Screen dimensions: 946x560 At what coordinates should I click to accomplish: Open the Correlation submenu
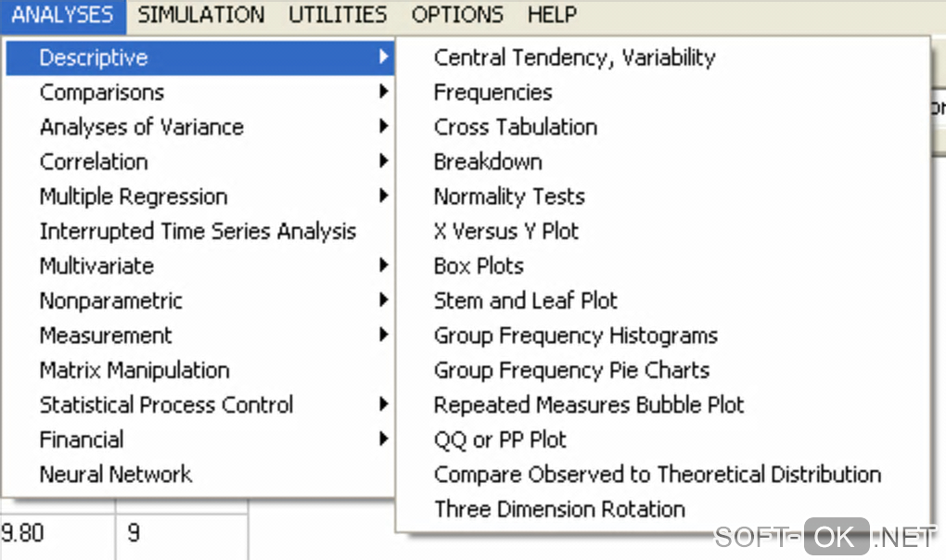click(94, 161)
